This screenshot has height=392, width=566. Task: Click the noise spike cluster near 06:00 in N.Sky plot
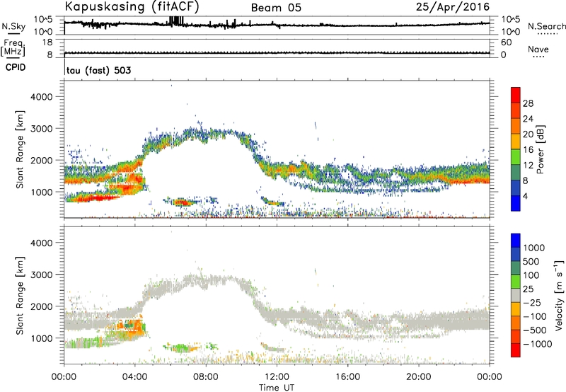(176, 21)
